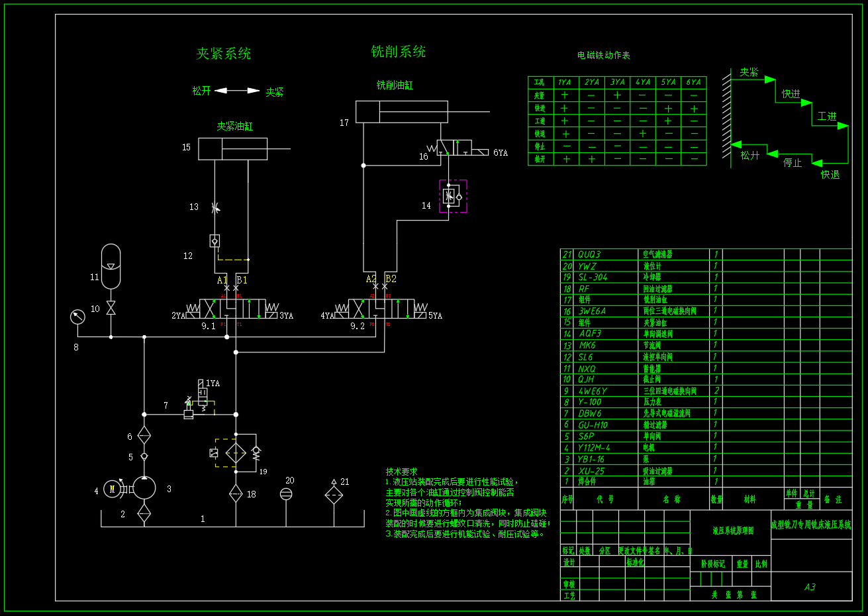The image size is (868, 616).
Task: Select the 夹紧油缸 label text
Action: [x=235, y=126]
